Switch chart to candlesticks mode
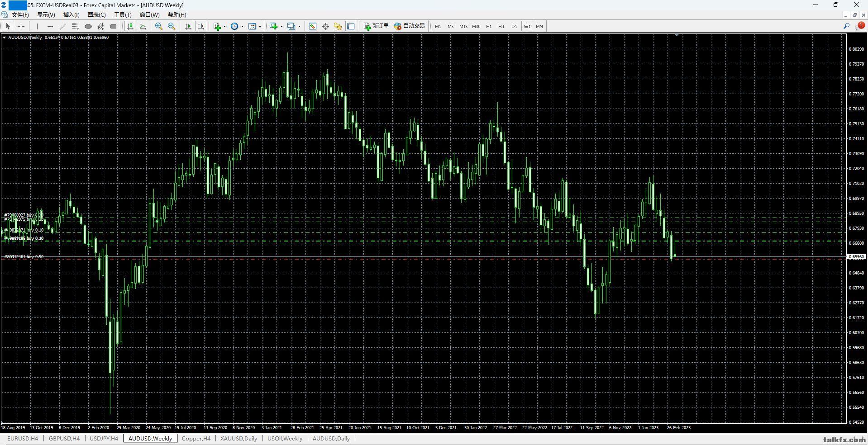Viewport: 868px width, 445px height. coord(130,26)
